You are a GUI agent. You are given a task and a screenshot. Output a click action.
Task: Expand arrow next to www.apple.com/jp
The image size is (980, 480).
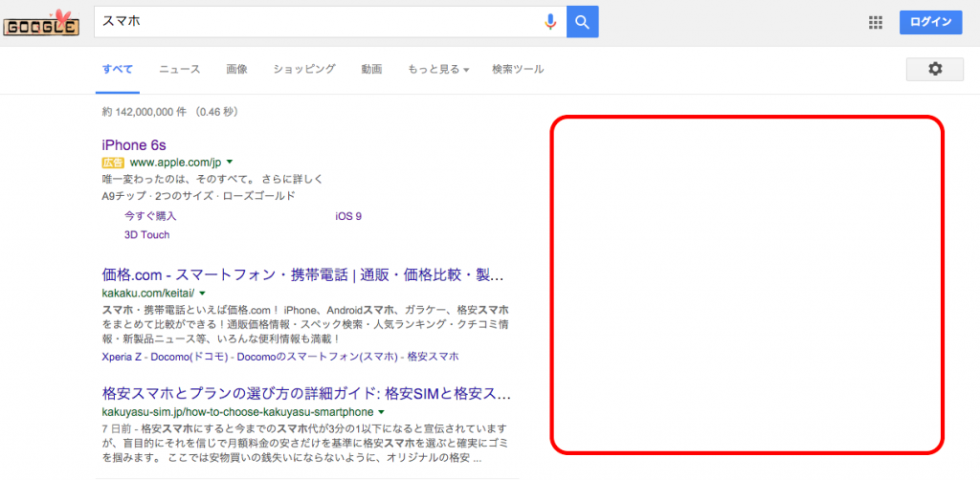(230, 163)
